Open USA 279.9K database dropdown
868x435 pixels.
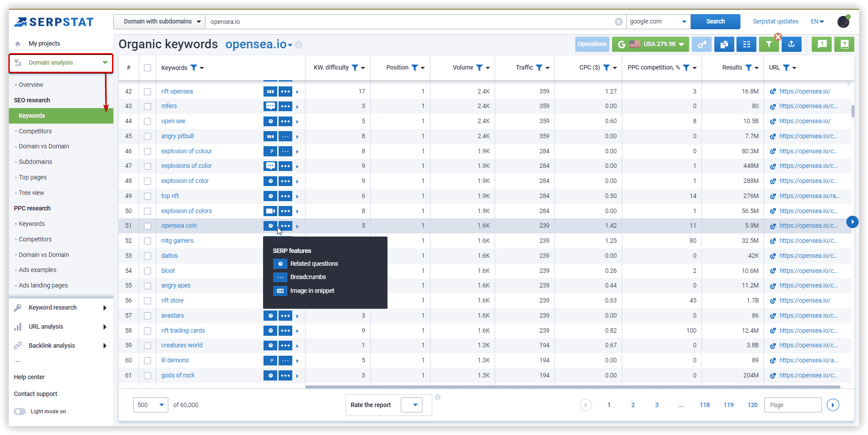(x=651, y=44)
